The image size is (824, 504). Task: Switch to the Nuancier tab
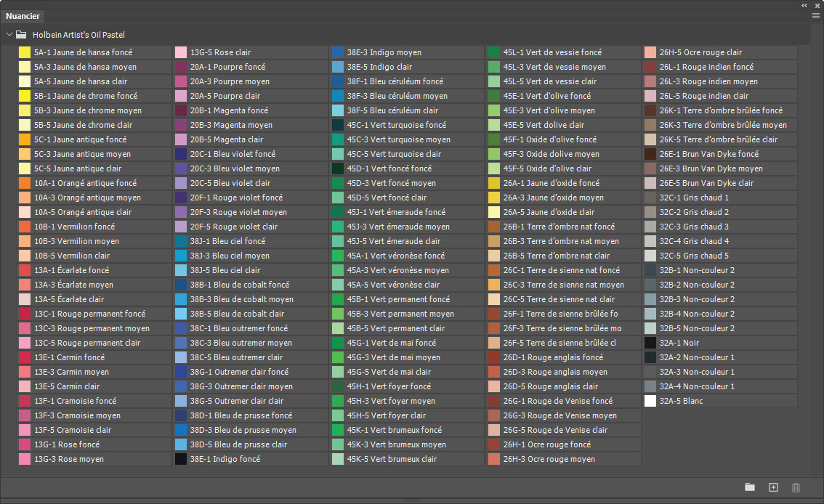[x=23, y=15]
